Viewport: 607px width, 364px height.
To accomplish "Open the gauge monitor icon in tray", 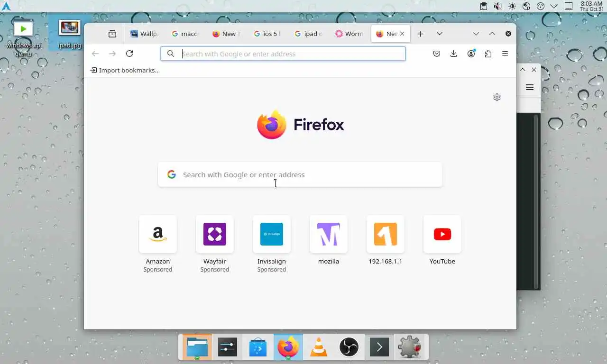I will 540,6.
